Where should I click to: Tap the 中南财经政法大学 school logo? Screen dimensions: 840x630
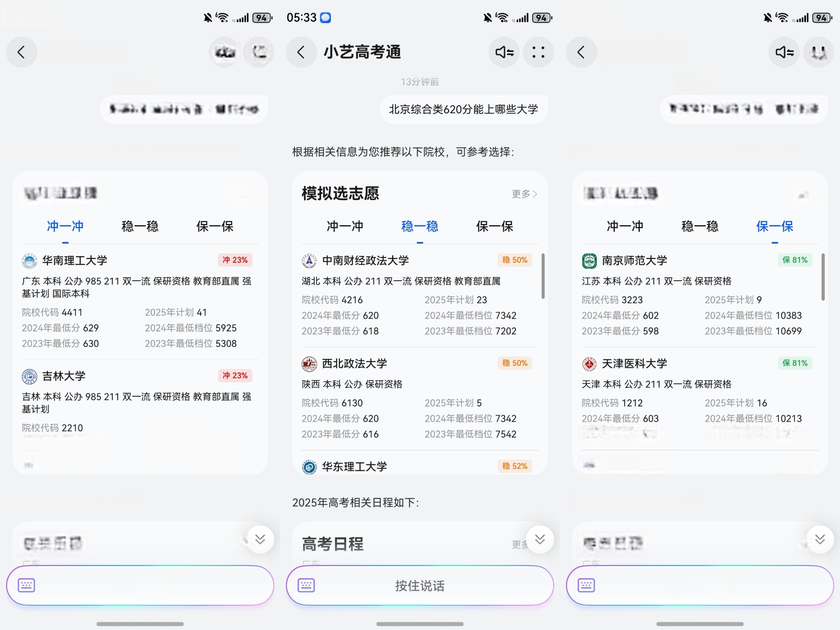point(309,261)
